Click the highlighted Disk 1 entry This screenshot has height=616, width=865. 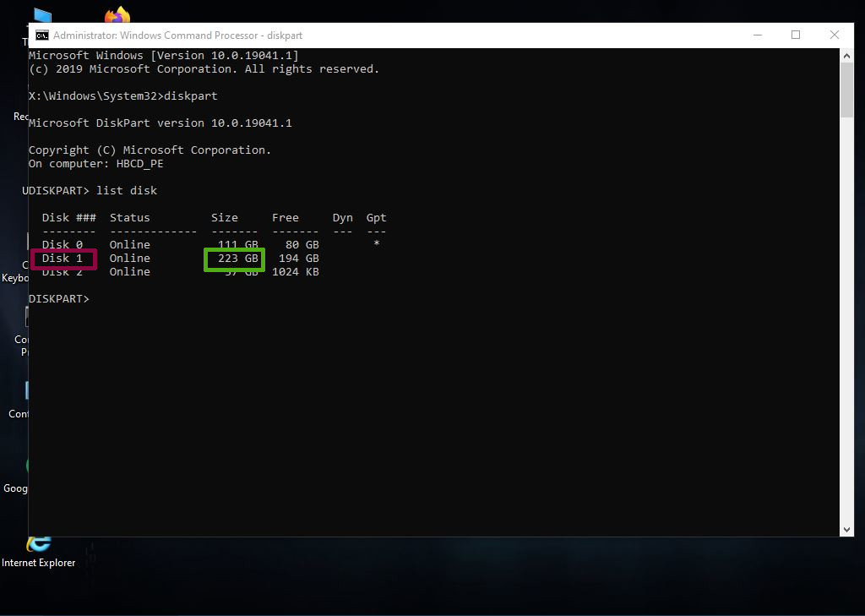(63, 259)
